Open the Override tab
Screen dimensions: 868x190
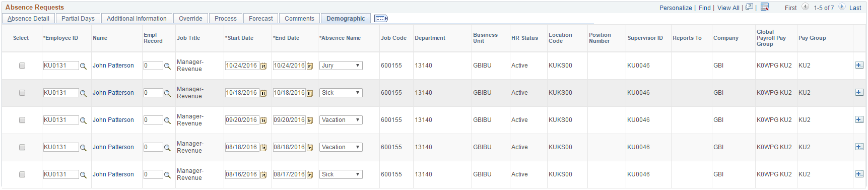(x=190, y=19)
